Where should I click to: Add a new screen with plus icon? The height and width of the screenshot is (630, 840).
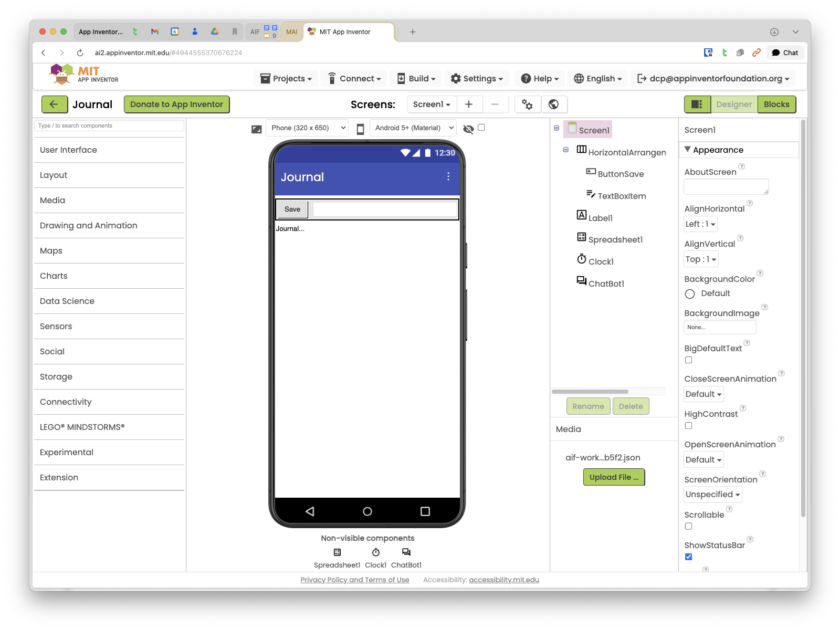coord(469,104)
